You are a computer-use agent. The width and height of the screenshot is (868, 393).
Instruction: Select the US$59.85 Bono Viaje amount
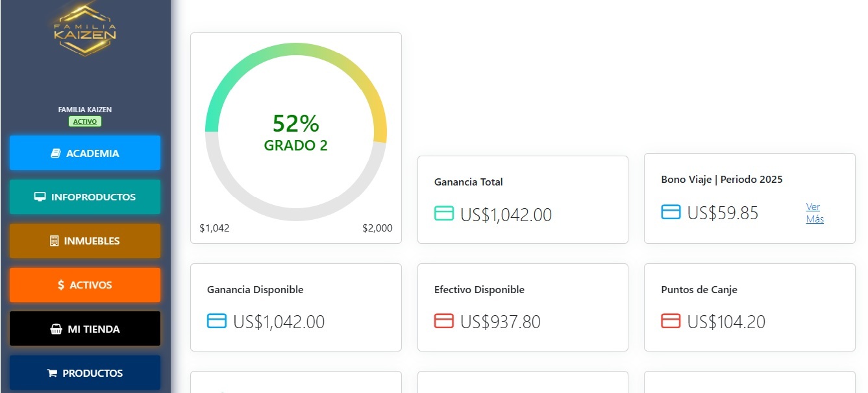[x=723, y=213]
